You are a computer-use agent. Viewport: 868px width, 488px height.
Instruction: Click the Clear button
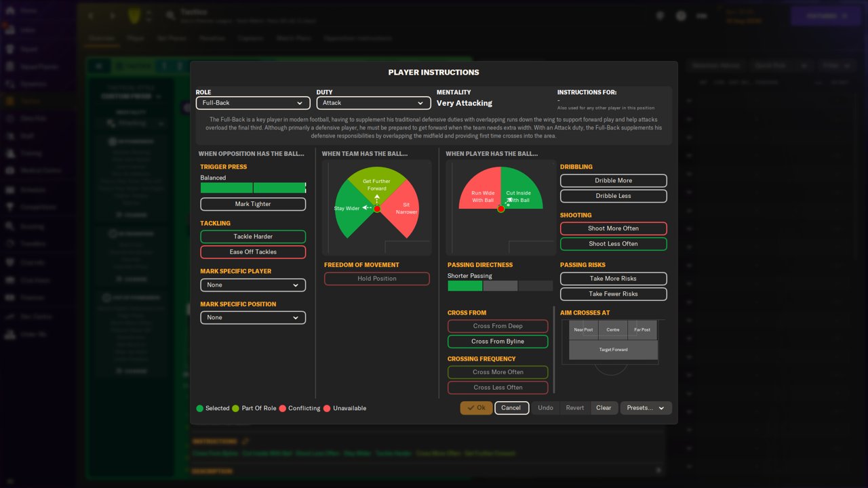[604, 408]
